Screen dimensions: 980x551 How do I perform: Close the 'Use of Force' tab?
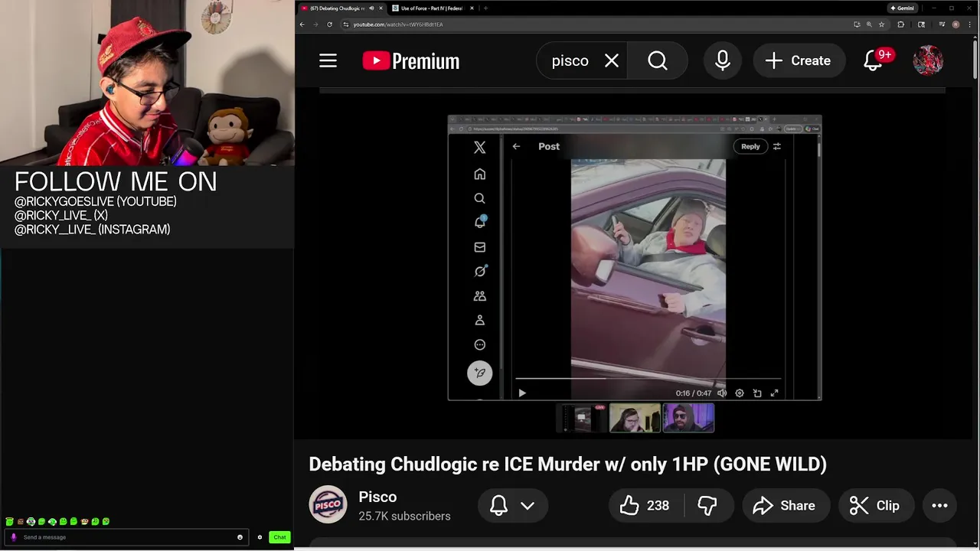coord(472,8)
